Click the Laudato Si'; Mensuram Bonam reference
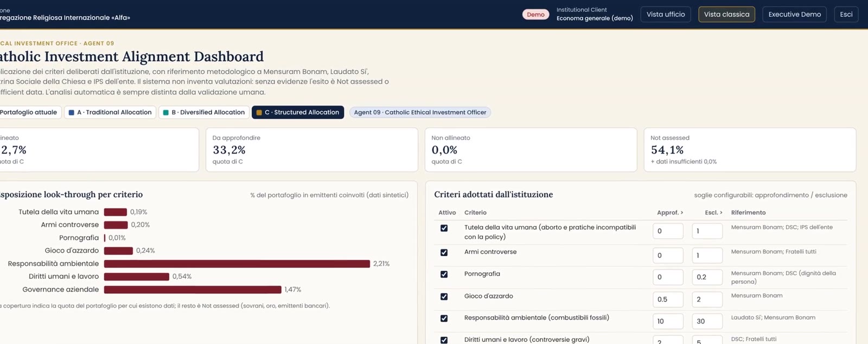The width and height of the screenshot is (868, 344). click(773, 317)
